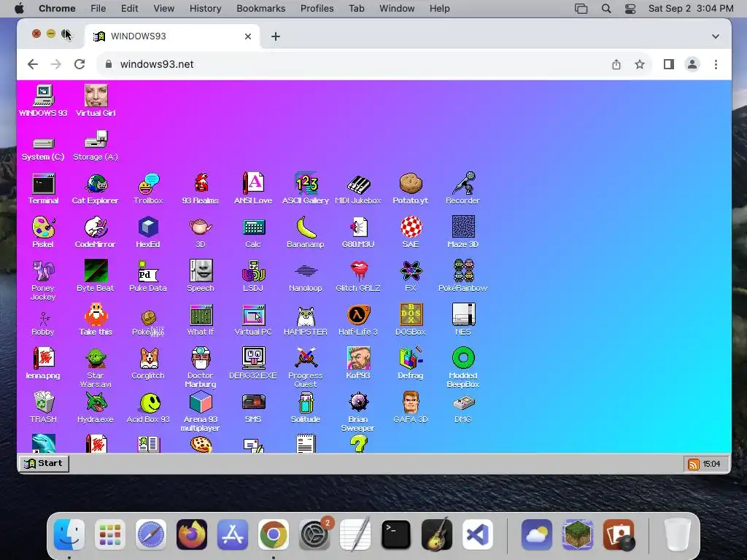The height and width of the screenshot is (560, 747).
Task: Open the History menu in menu bar
Action: (205, 9)
